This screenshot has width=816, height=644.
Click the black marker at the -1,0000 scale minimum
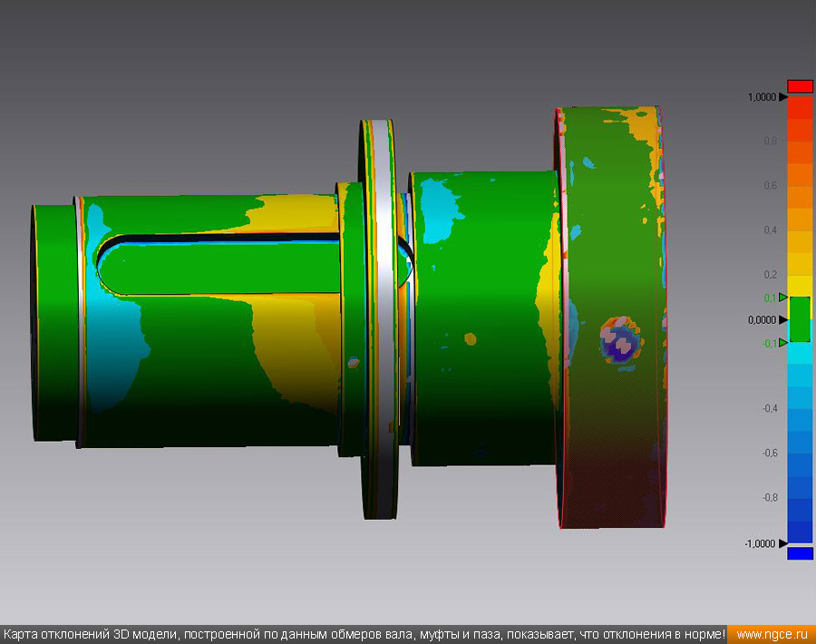coord(783,543)
